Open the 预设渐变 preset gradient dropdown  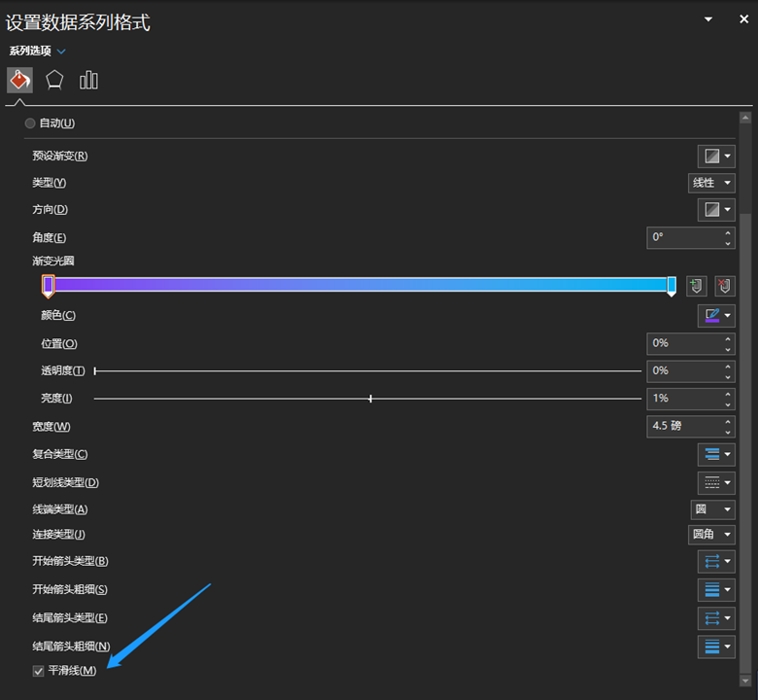[x=716, y=157]
